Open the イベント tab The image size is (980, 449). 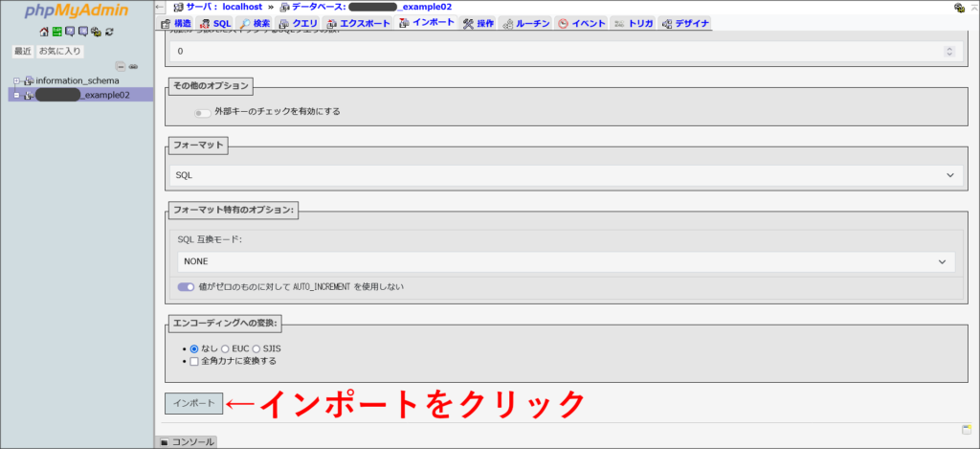coord(581,23)
